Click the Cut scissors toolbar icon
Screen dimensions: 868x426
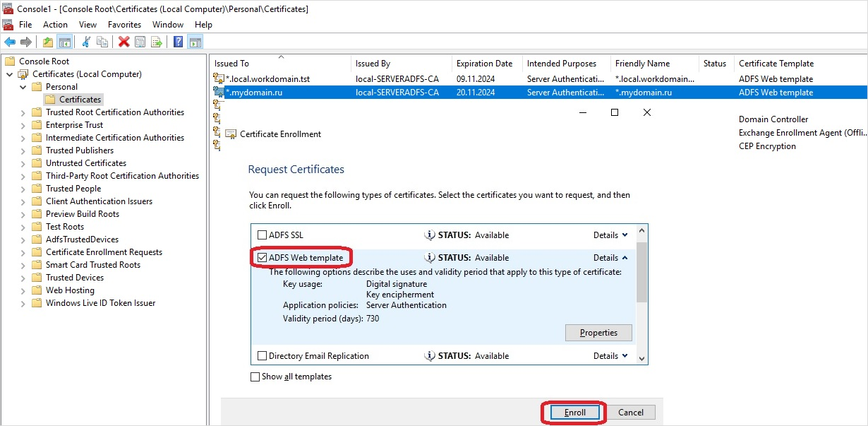click(86, 42)
